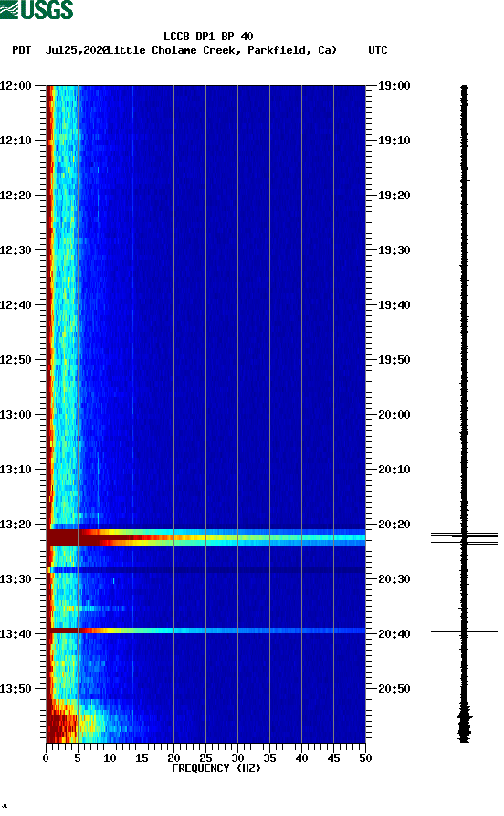Click the 50 Hz frequency axis label
Screen dimensions: 504x816
coord(365,758)
